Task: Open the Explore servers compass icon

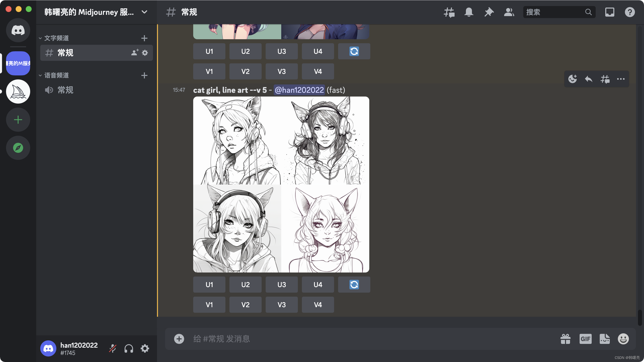Action: click(x=18, y=148)
